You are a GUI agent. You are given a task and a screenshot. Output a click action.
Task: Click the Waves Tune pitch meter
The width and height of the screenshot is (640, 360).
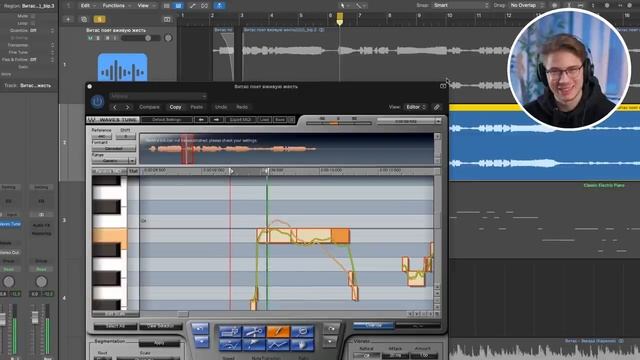pos(338,122)
